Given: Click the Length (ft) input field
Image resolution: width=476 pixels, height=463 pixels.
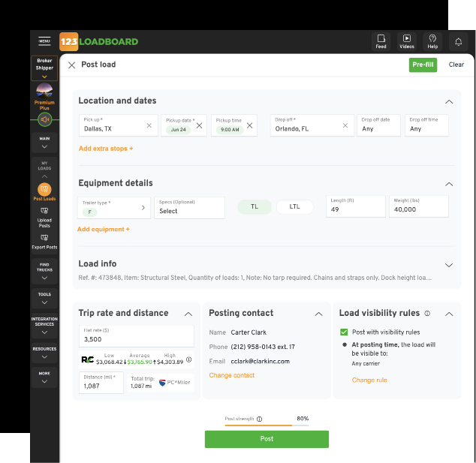Looking at the screenshot, I should 355,206.
